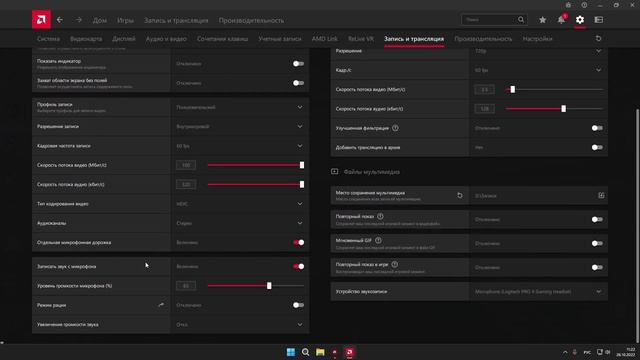This screenshot has height=360, width=640.
Task: Open the Учетные записи tab
Action: [x=280, y=39]
